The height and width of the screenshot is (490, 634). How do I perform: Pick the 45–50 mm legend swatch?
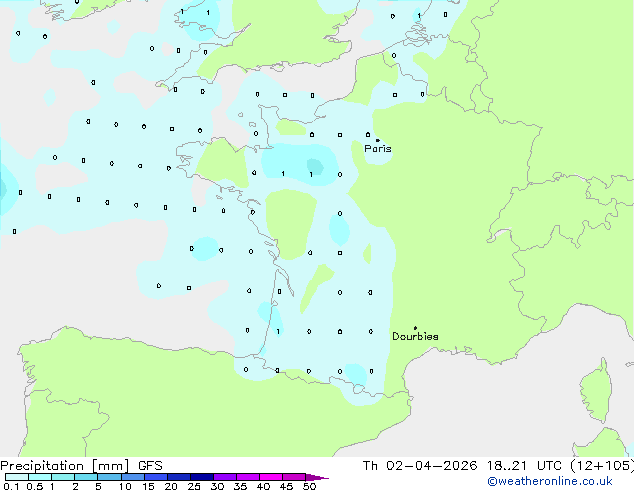(x=294, y=477)
